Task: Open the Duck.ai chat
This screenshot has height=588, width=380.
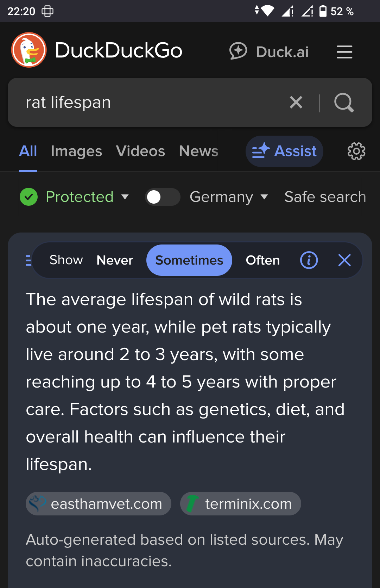Action: coord(269,51)
